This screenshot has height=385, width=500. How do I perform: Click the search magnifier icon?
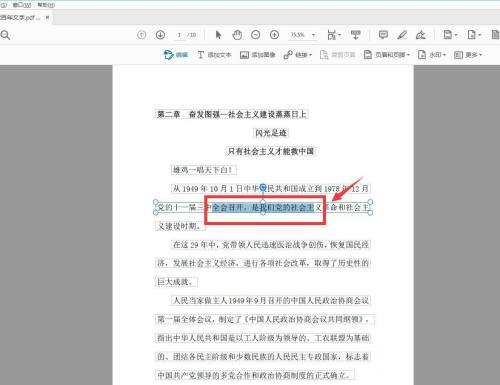(x=5, y=35)
